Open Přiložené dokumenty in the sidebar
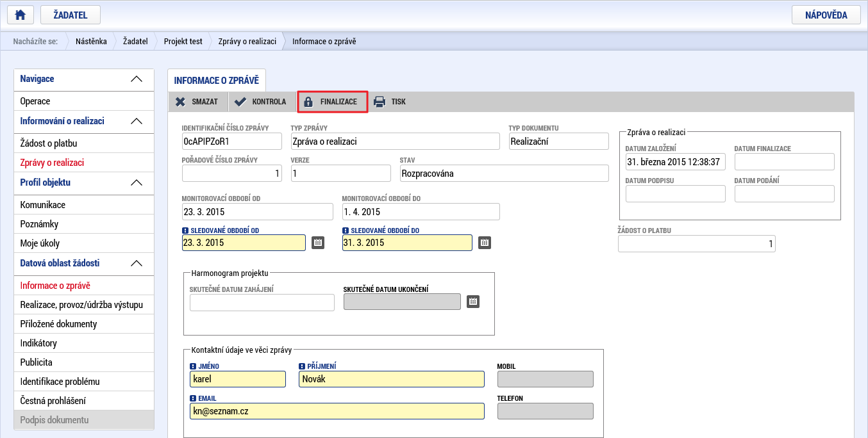This screenshot has height=438, width=868. 84,324
